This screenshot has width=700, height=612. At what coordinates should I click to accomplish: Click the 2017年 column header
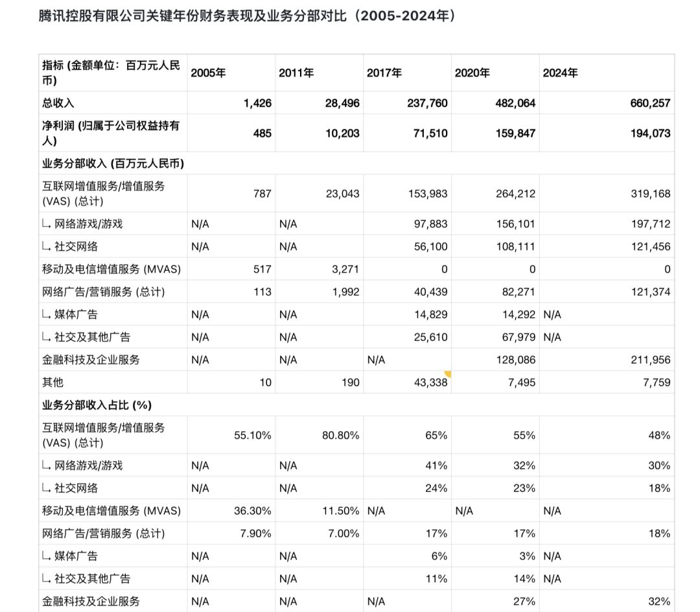[384, 73]
